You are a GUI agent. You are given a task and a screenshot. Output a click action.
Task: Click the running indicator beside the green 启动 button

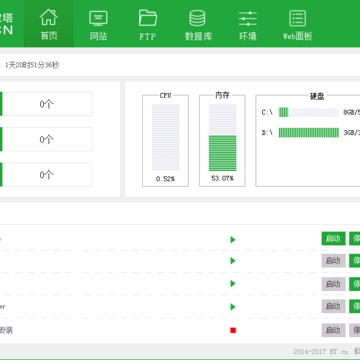point(233,239)
